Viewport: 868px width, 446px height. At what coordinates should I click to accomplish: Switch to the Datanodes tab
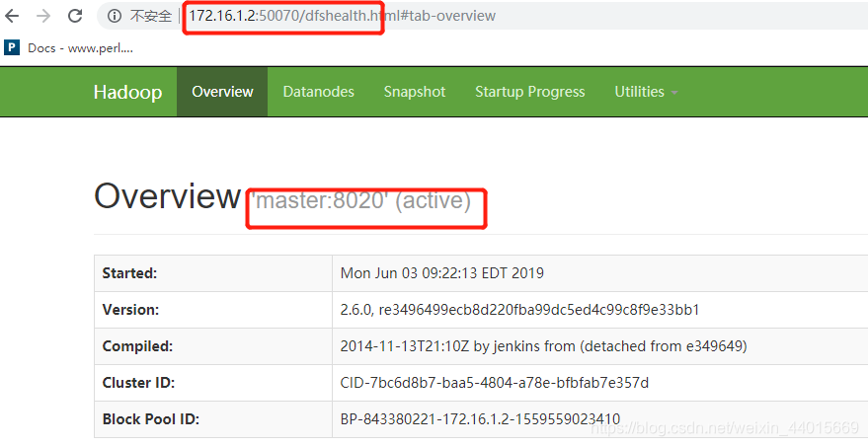318,92
